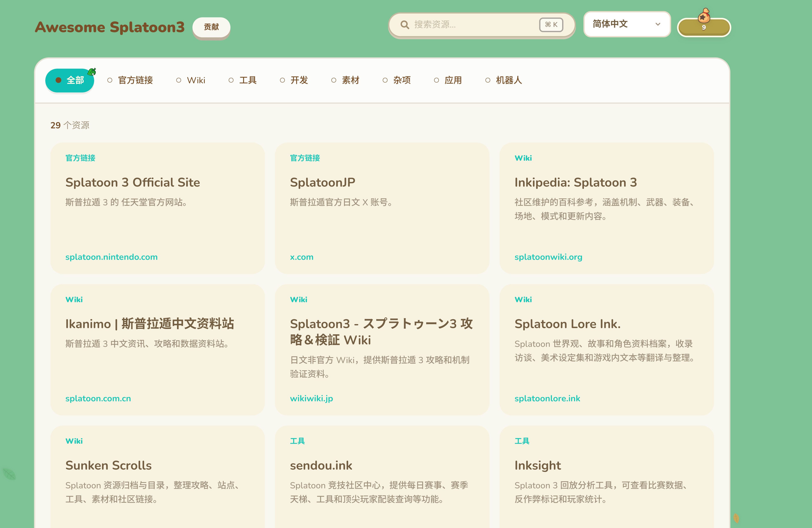Click the Inkipedia: Splatoon 3 title

(575, 182)
